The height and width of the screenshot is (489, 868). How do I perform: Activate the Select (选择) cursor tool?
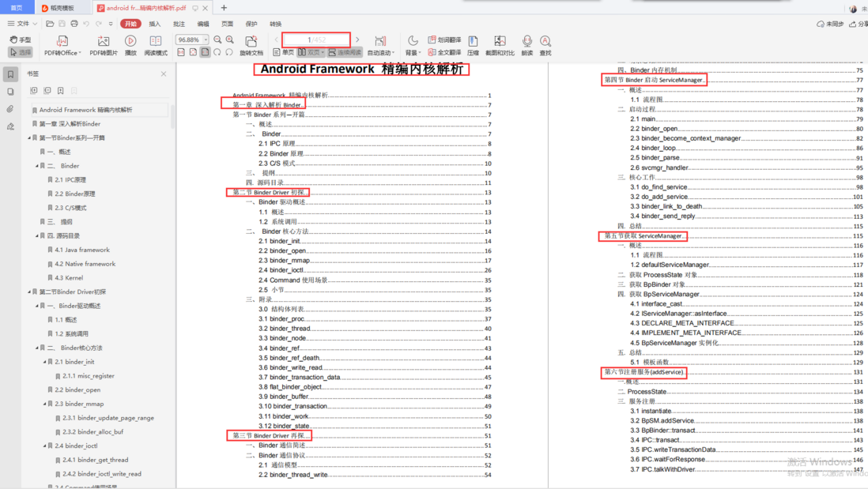21,52
